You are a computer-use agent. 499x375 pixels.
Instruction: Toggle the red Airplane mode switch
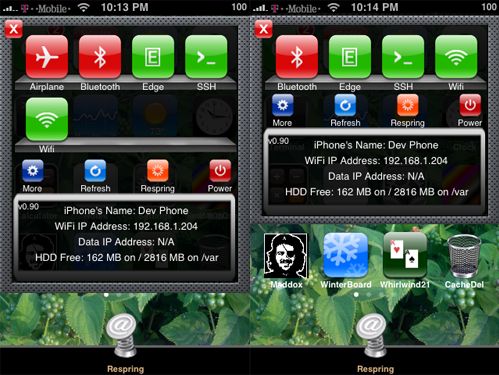coord(47,57)
